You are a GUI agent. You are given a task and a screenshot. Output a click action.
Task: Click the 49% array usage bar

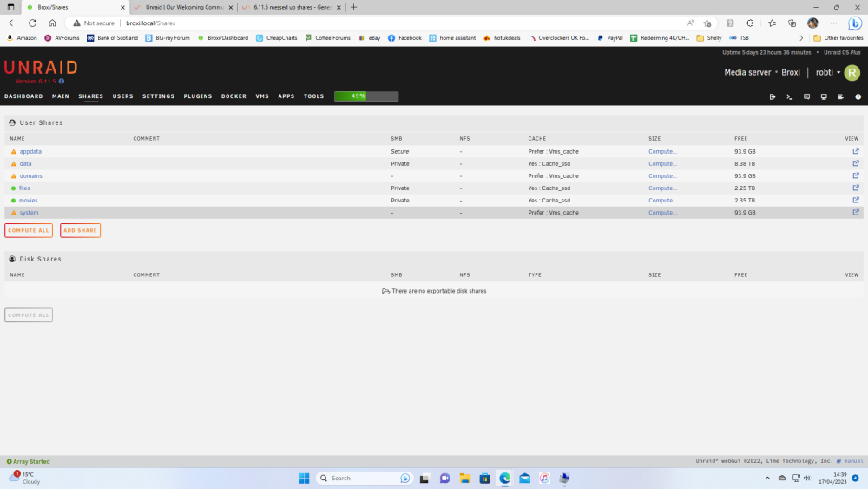pyautogui.click(x=366, y=96)
